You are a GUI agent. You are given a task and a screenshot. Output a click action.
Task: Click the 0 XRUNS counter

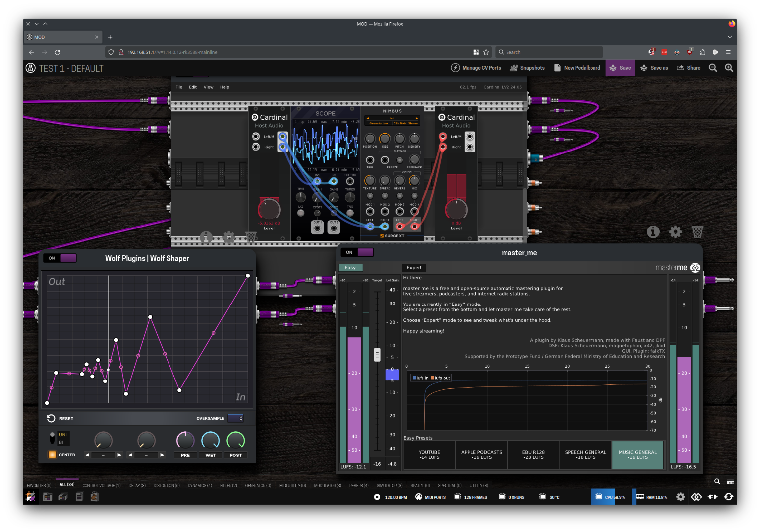pos(511,497)
